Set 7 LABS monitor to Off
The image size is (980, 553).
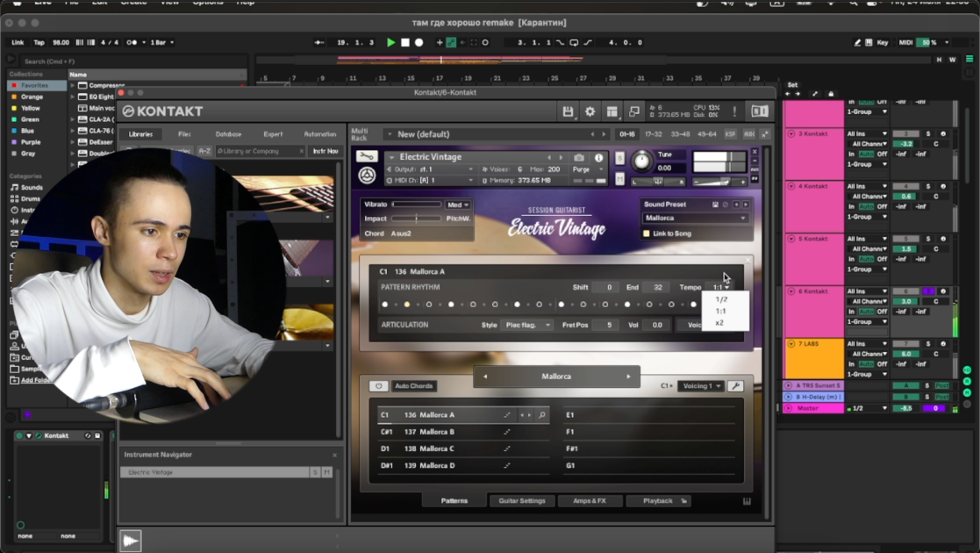pos(882,364)
